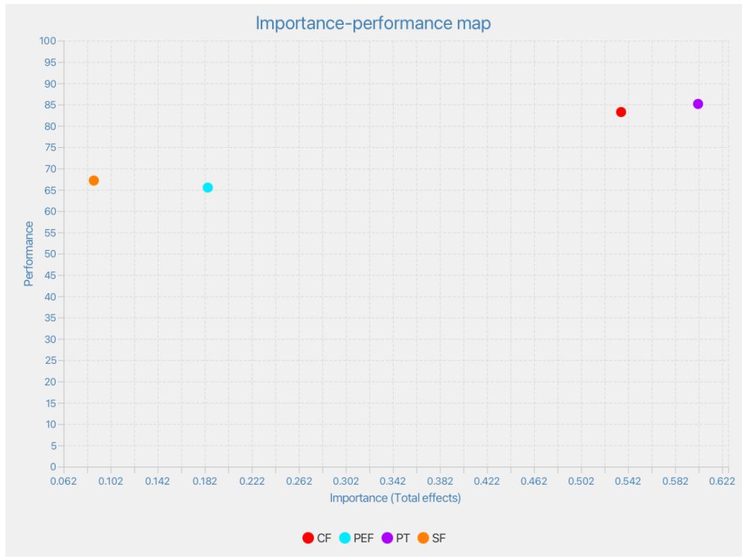The height and width of the screenshot is (560, 744).
Task: Click the 50 tick label on y-axis
Action: [50, 254]
